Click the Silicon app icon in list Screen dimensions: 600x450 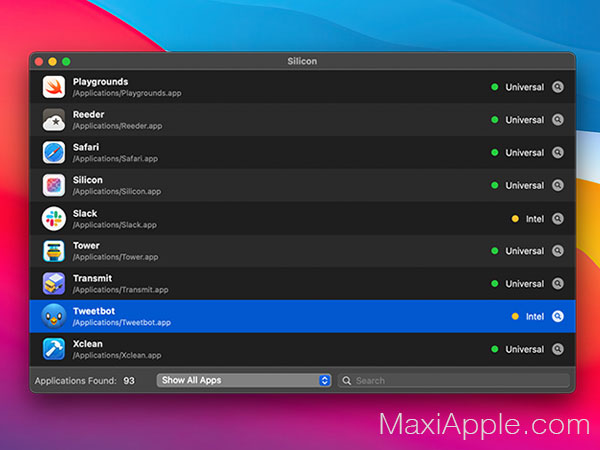[x=54, y=185]
